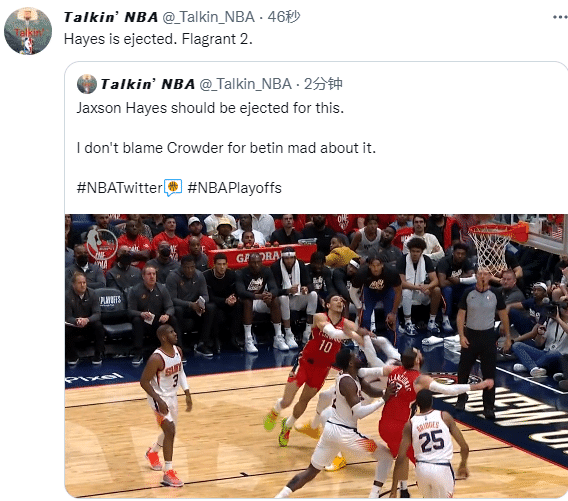Viewport: 568px width, 501px height.
Task: Open quoted tweet via 'Jaxson Hayes should be ejected' text
Action: pos(210,108)
